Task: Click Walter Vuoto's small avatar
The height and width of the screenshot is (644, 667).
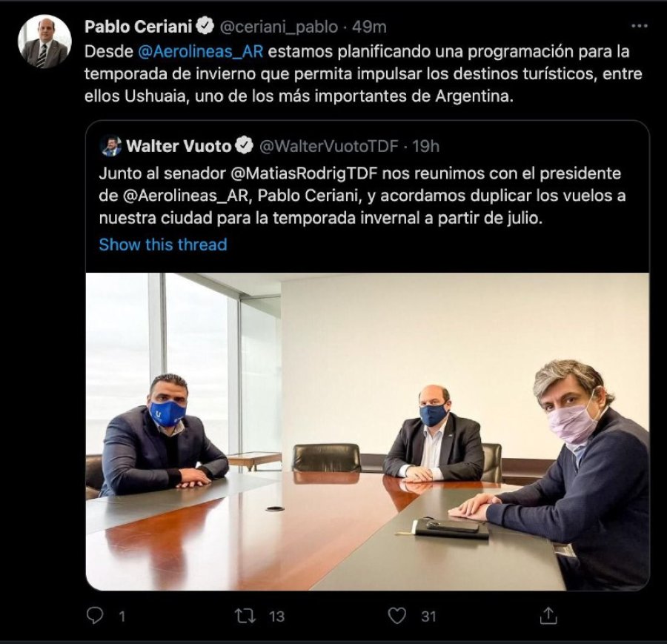Action: click(111, 146)
